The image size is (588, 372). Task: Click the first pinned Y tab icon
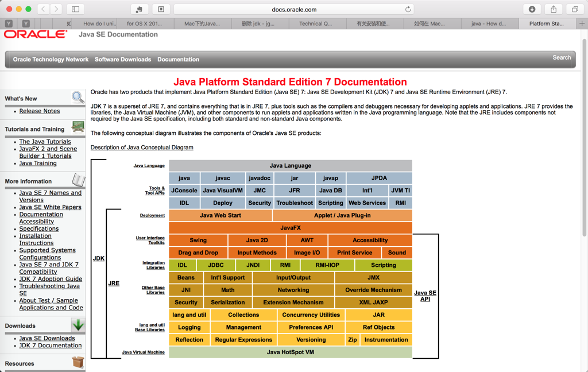point(9,24)
